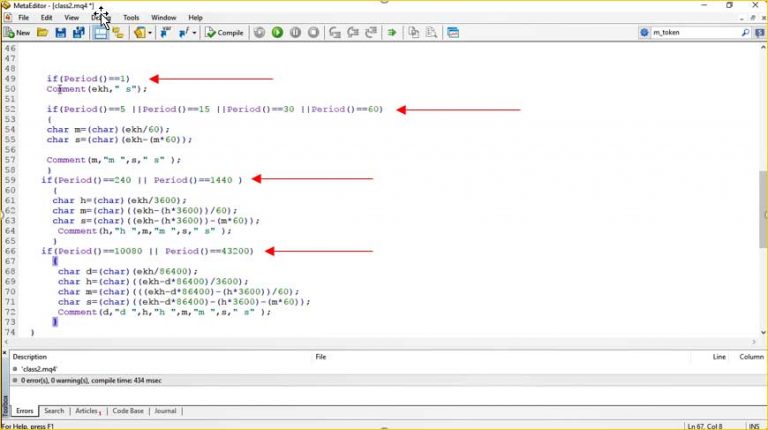
Task: Click the MetaEditor document icon beside File menu
Action: (8, 18)
